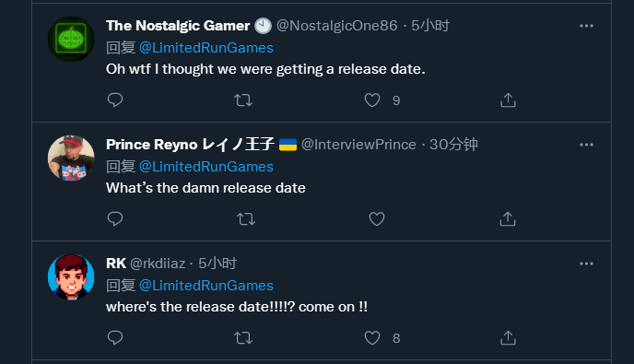Share Prince Reyno's tweet

tap(508, 218)
